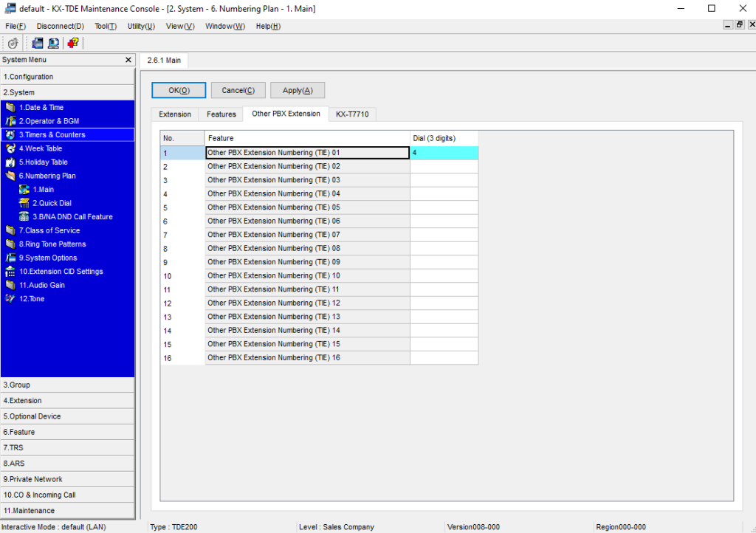Image resolution: width=756 pixels, height=533 pixels.
Task: Click the Apply button
Action: pos(298,90)
